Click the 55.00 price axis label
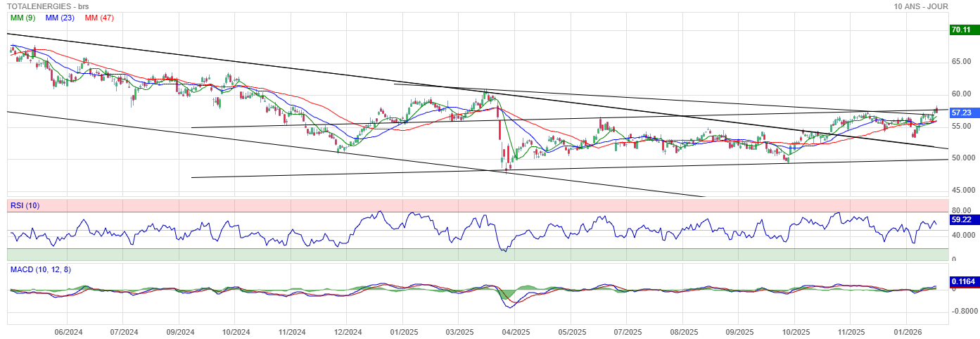The width and height of the screenshot is (980, 339). pos(961,126)
